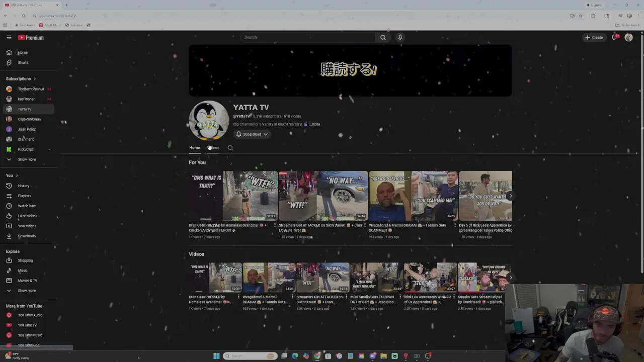Open the Windows Start button
This screenshot has height=362, width=644.
[216, 356]
